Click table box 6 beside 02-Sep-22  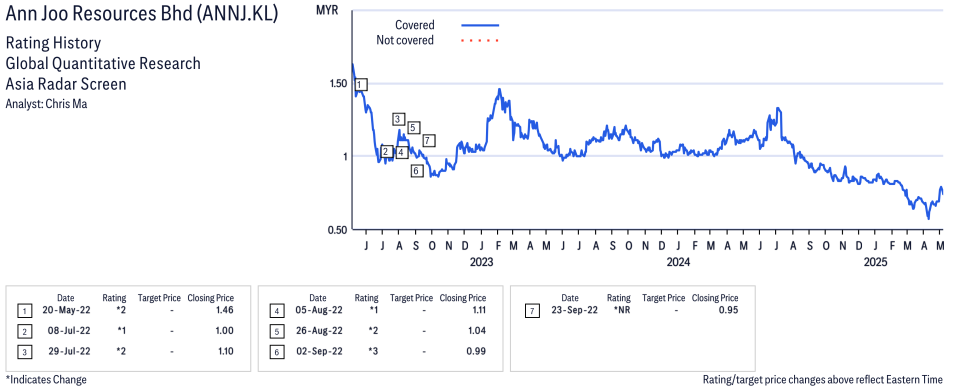pyautogui.click(x=276, y=352)
